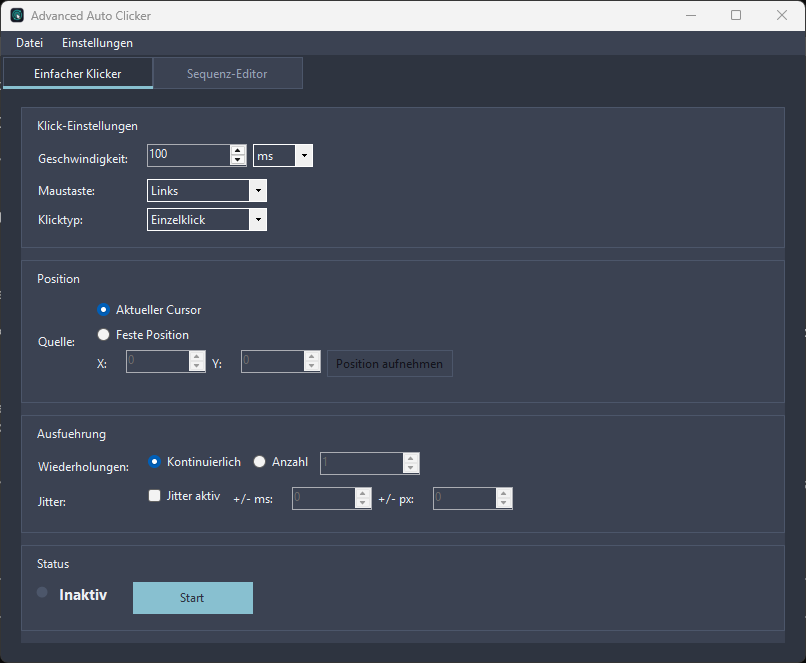Minimize the Advanced Auto Clicker window
The image size is (806, 663).
691,15
